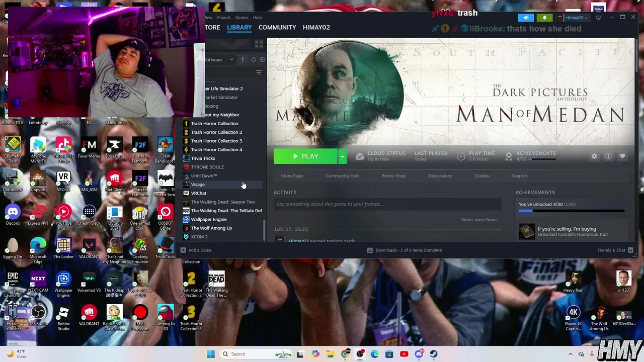This screenshot has height=362, width=644.
Task: Open the Games menu
Action: point(242,18)
